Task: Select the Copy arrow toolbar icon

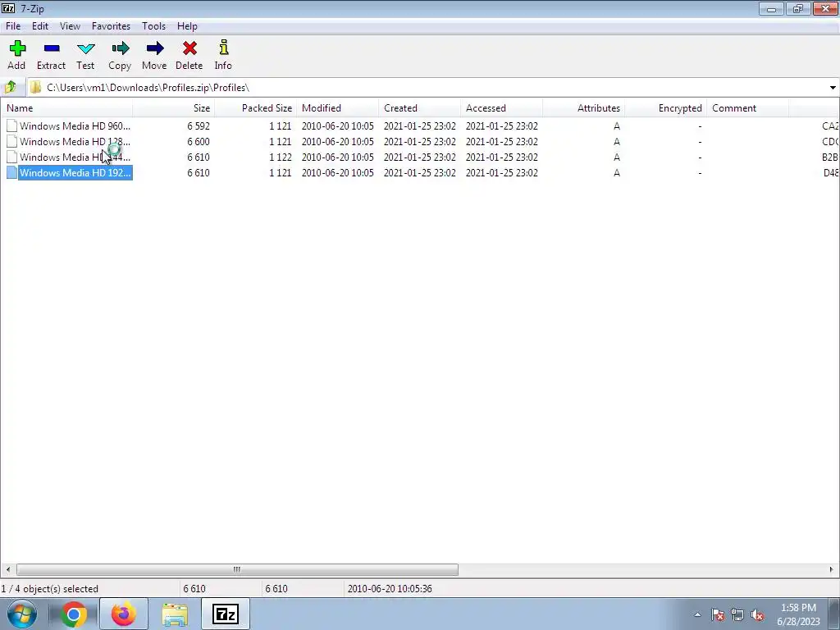Action: tap(120, 48)
